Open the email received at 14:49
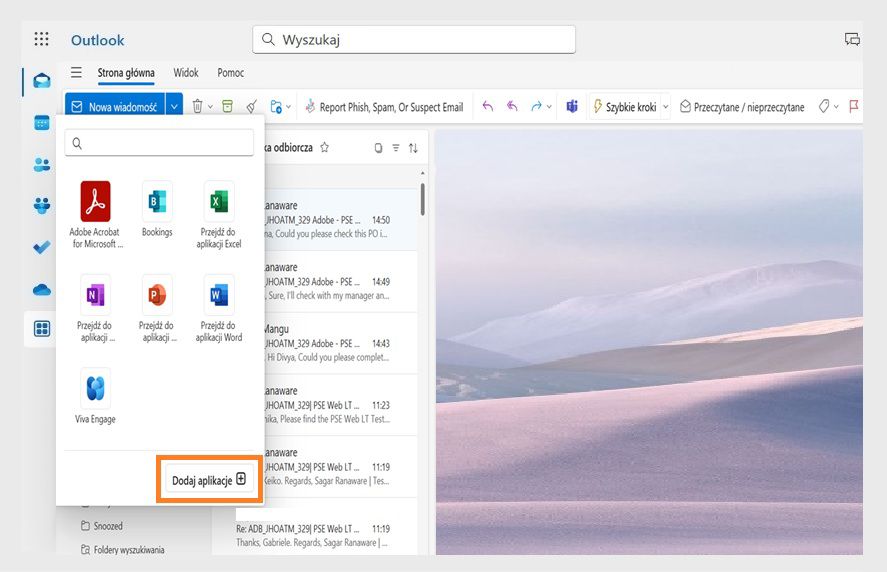The width and height of the screenshot is (887, 572). click(341, 281)
